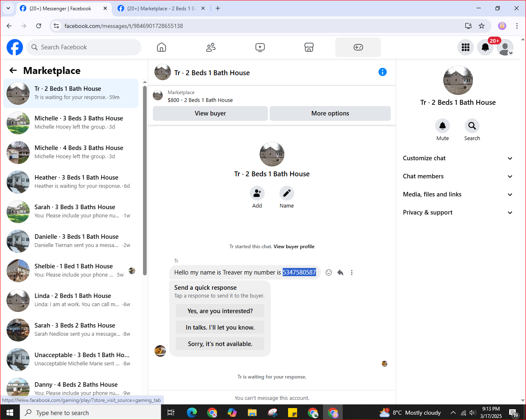
Task: Open the Windows Start menu
Action: tap(10, 413)
